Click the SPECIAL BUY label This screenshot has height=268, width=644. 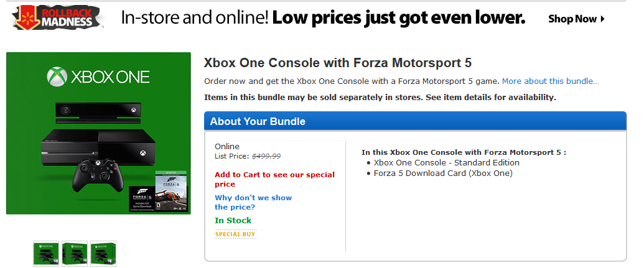tap(235, 234)
